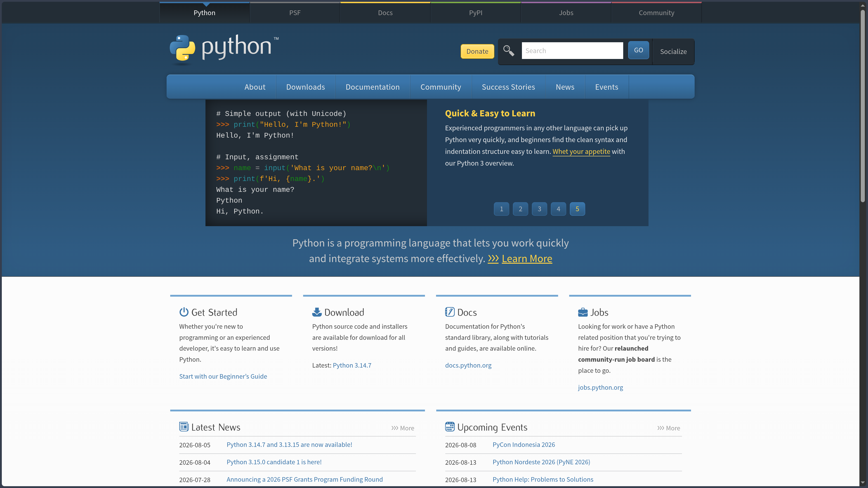The image size is (868, 488).
Task: Open the Downloads menu
Action: click(305, 87)
